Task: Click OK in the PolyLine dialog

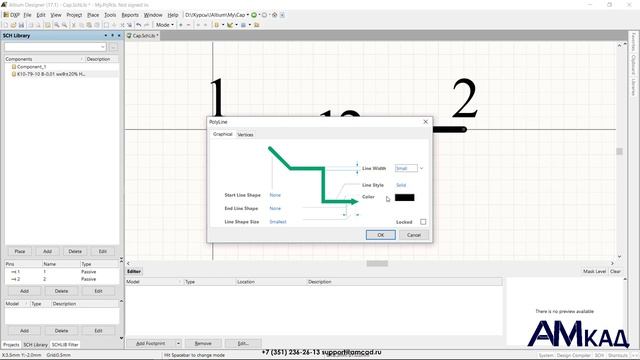Action: pyautogui.click(x=380, y=235)
